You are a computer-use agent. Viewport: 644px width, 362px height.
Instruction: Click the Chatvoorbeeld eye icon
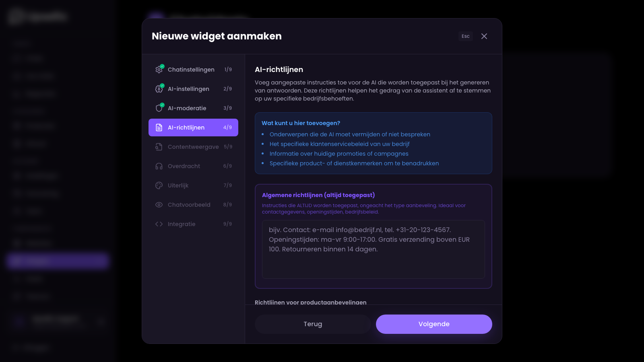(x=159, y=205)
